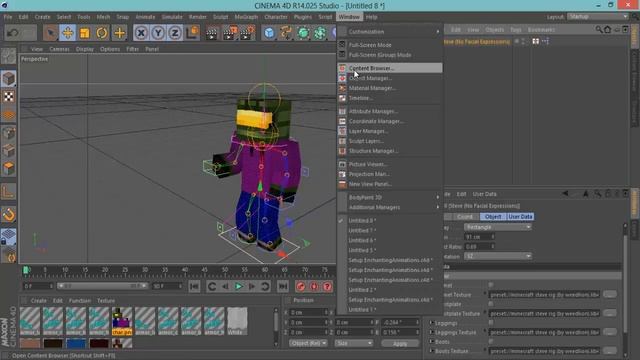The height and width of the screenshot is (360, 640).
Task: Select the Live Selection arrow tool
Action: tap(51, 33)
